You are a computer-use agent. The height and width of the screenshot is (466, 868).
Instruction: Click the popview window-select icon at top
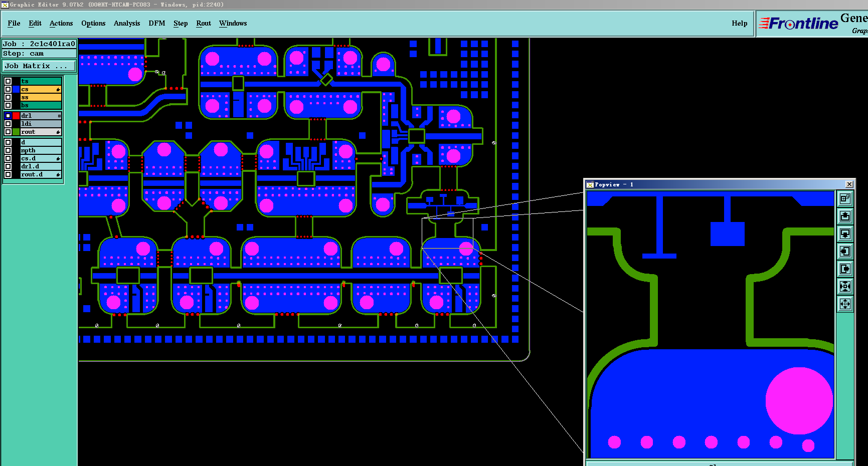845,198
